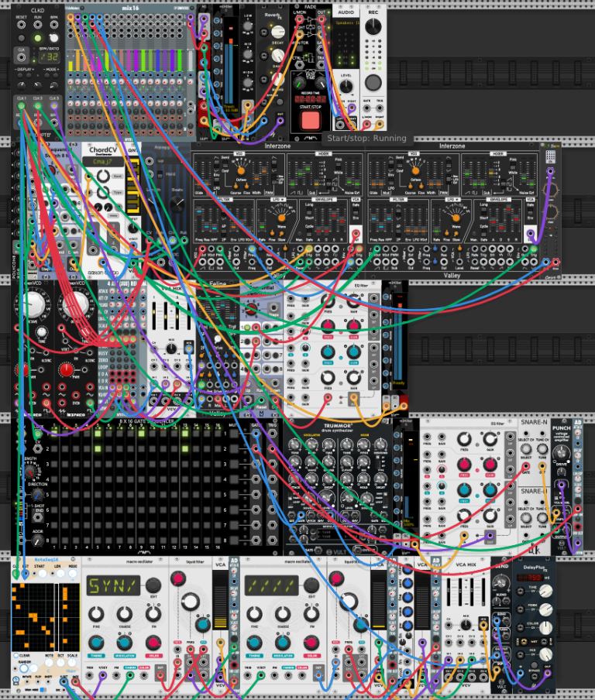
Task: Click the red START/STOP button on FADE recorder
Action: (x=310, y=121)
